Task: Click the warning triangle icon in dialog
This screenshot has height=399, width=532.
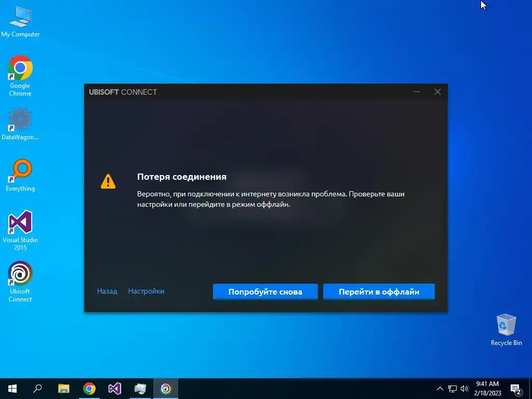Action: 108,181
